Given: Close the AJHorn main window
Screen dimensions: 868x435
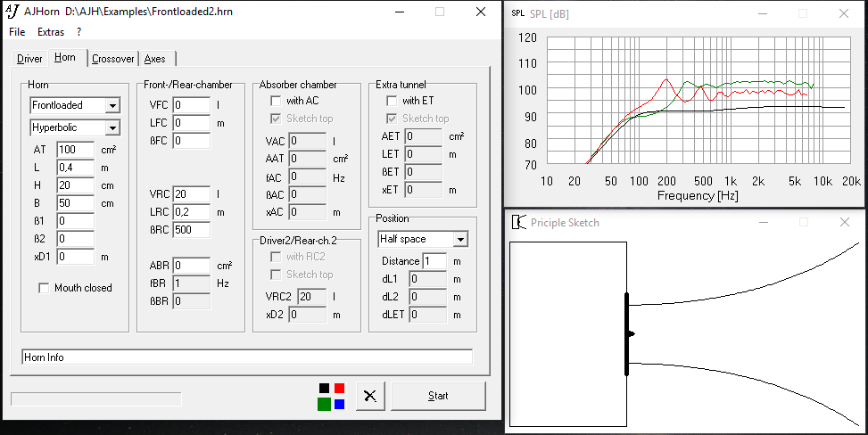Looking at the screenshot, I should click(x=481, y=12).
